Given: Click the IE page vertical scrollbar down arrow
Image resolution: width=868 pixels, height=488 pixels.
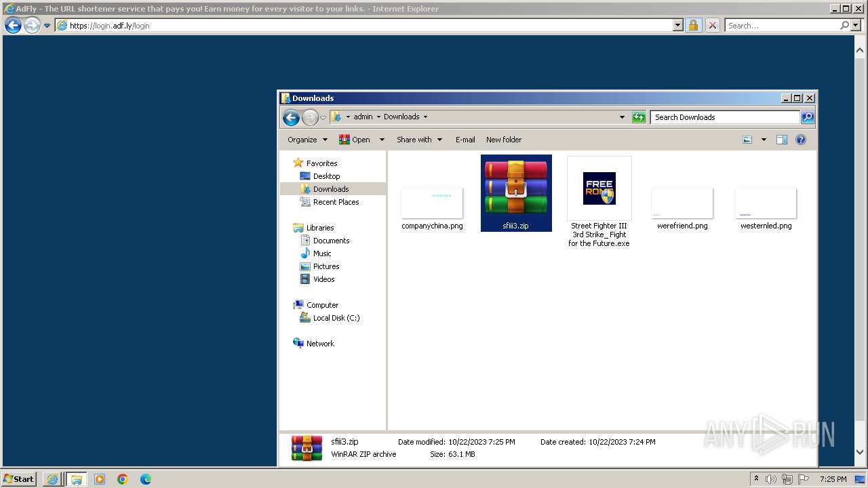Looking at the screenshot, I should [x=861, y=452].
